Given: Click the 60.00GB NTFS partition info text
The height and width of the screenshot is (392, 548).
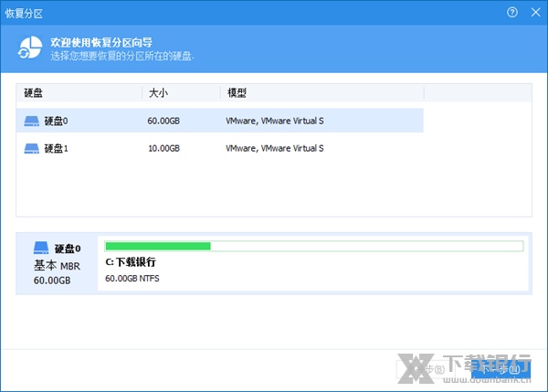Looking at the screenshot, I should 132,279.
